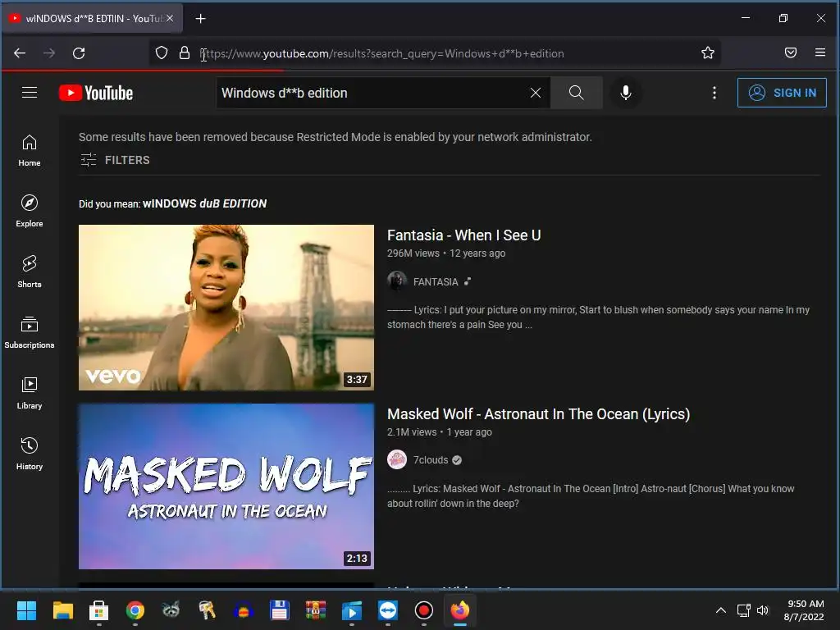This screenshot has height=630, width=840.
Task: Open Masked Wolf - Astronaut In The Ocean title
Action: pyautogui.click(x=538, y=414)
